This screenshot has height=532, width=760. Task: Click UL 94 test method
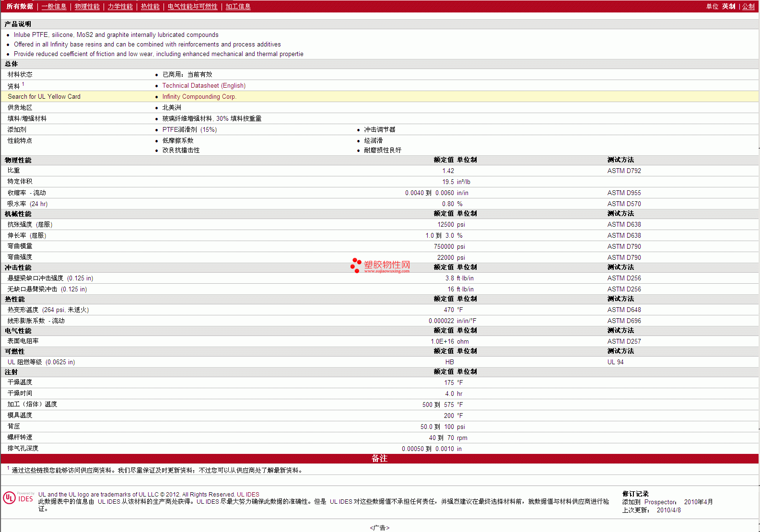tap(616, 362)
